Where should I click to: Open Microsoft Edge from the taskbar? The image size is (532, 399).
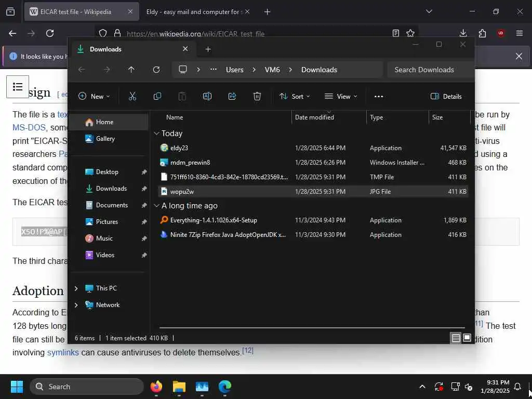pos(224,387)
